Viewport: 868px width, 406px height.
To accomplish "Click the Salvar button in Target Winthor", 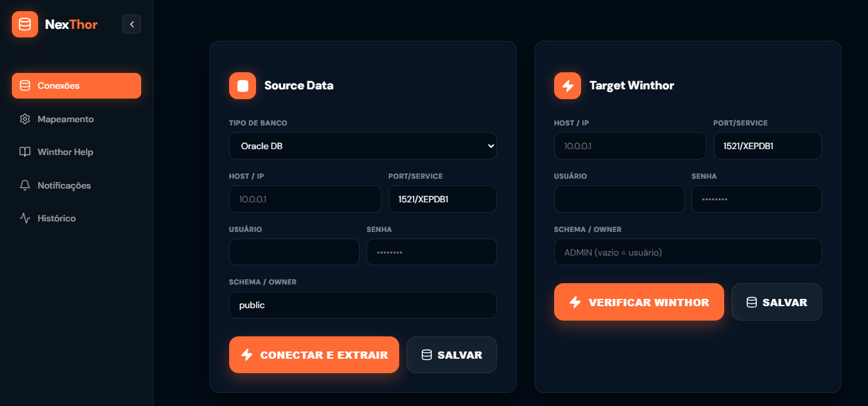I will 777,302.
